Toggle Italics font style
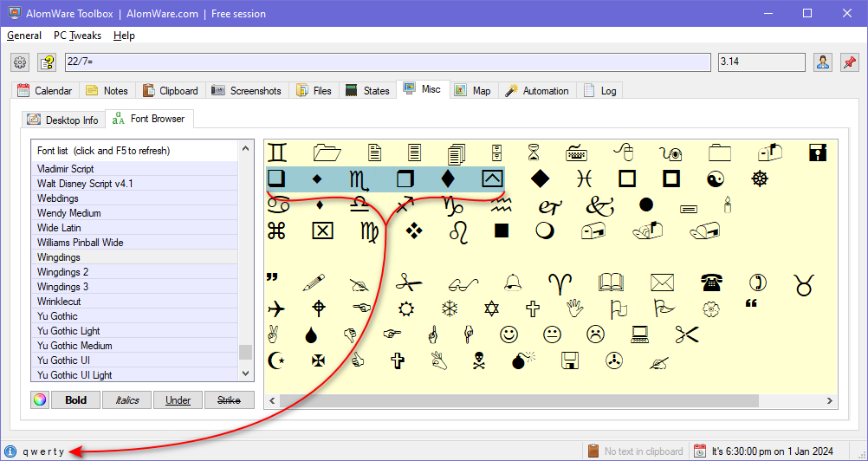868x461 pixels. 126,399
